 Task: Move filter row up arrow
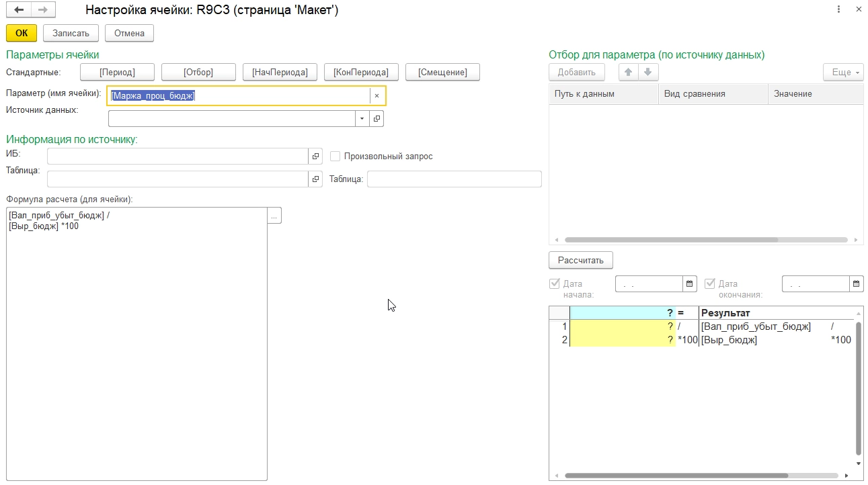point(628,73)
